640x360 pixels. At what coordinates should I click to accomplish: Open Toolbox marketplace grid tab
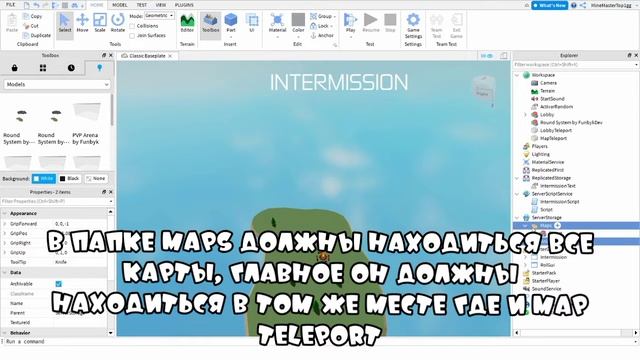[x=43, y=68]
